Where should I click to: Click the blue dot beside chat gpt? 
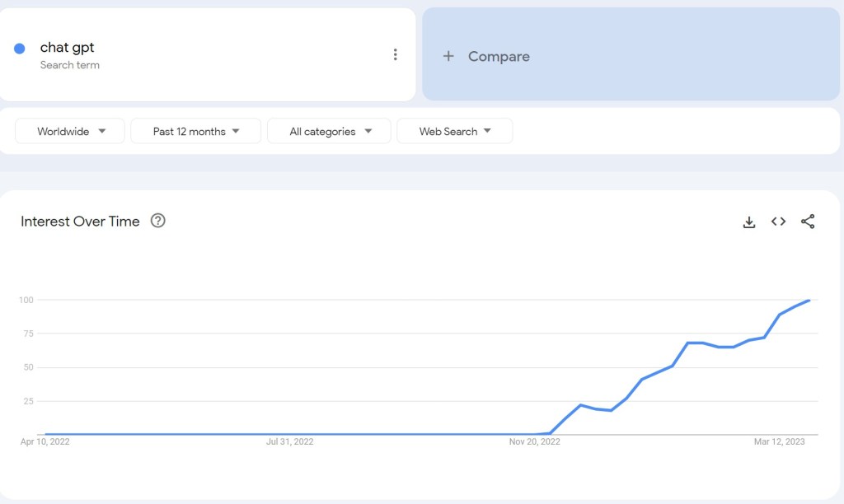click(20, 49)
